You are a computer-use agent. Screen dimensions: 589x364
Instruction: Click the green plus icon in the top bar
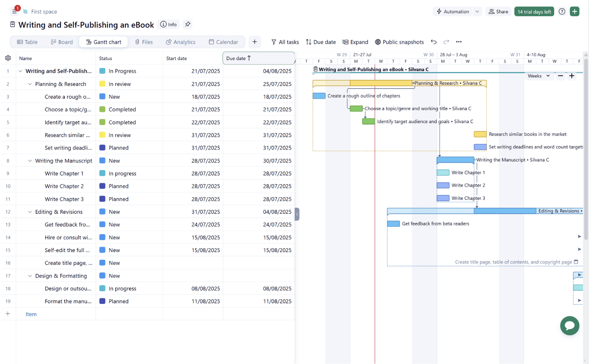point(574,11)
